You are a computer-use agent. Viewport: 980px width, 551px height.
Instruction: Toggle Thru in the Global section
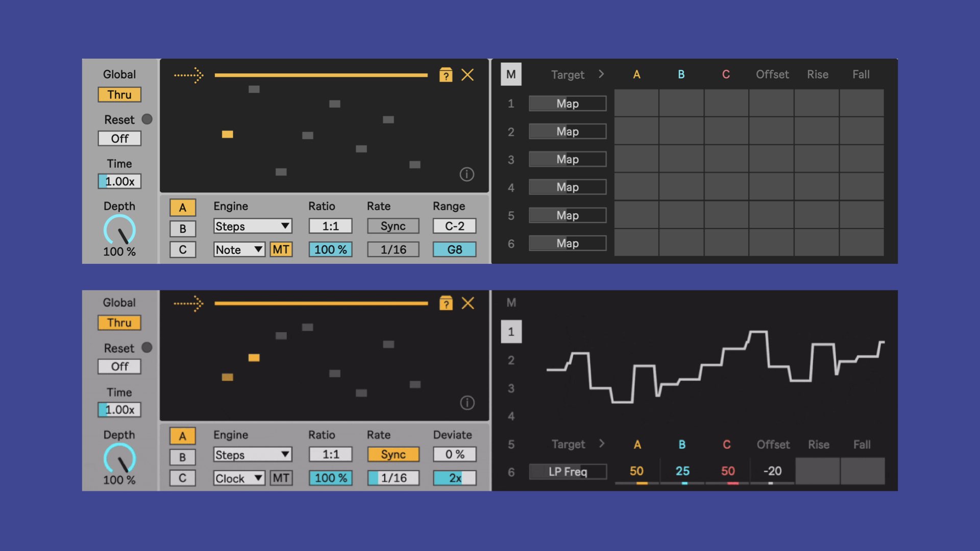[119, 94]
